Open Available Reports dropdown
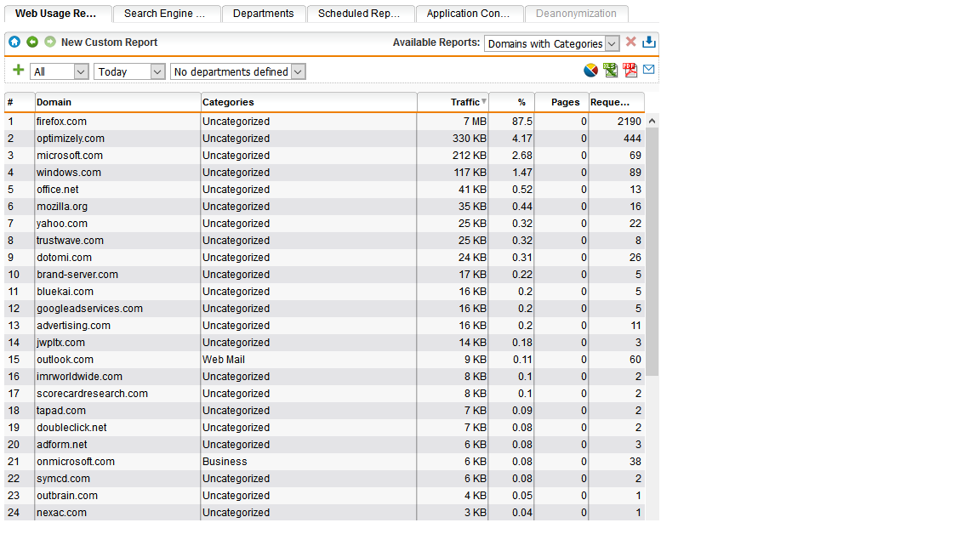Viewport: 980px width, 551px height. pyautogui.click(x=551, y=43)
